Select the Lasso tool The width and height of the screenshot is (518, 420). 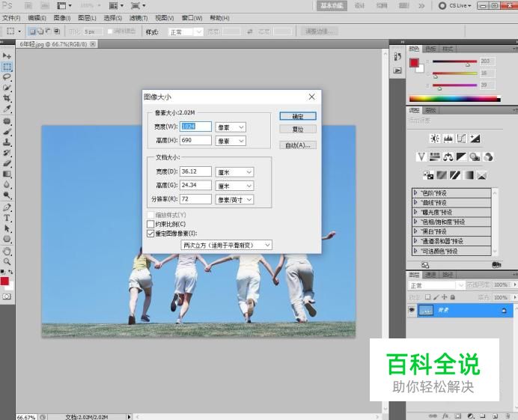[7, 77]
